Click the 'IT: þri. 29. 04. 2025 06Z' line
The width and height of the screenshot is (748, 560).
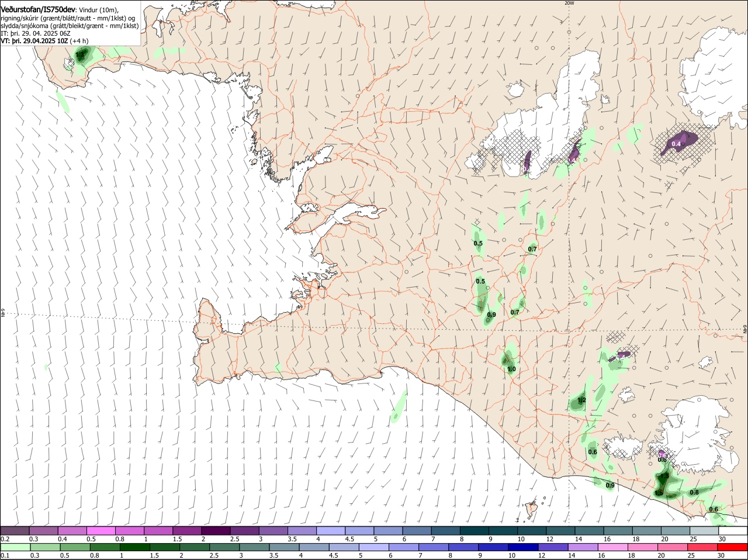click(36, 33)
